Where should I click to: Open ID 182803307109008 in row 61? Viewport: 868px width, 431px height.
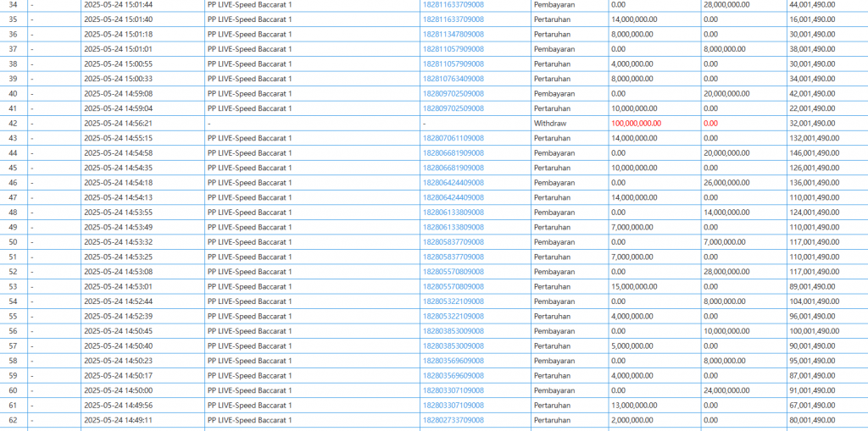click(x=453, y=405)
